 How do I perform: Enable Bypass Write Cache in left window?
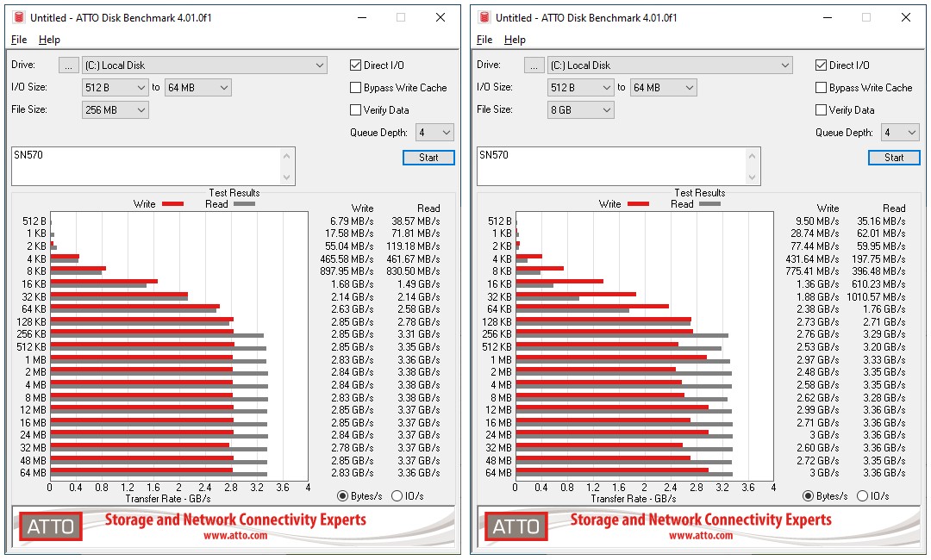356,88
